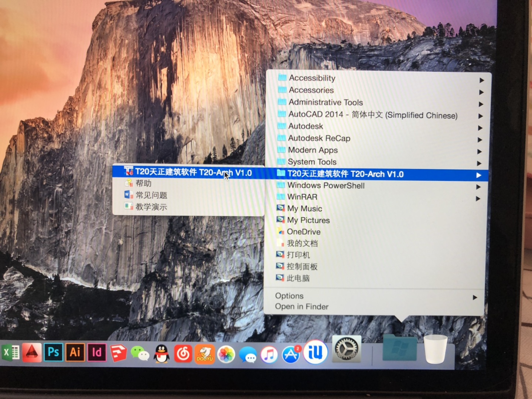
Task: Launch iTunes from the Dock
Action: coord(269,355)
